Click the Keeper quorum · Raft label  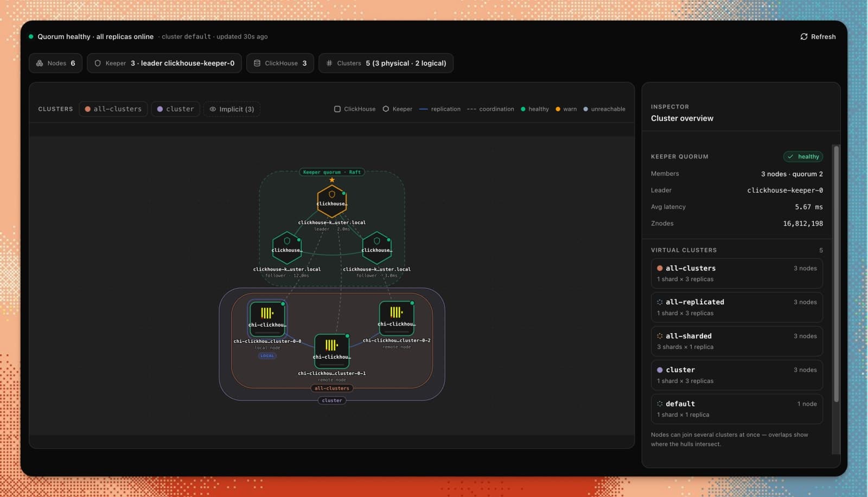[x=331, y=172]
